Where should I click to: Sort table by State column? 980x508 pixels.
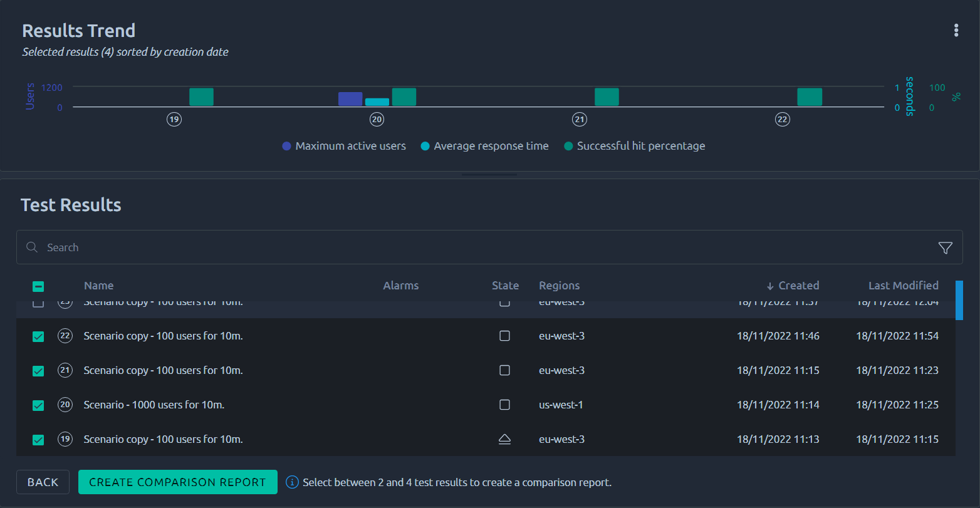click(x=505, y=286)
